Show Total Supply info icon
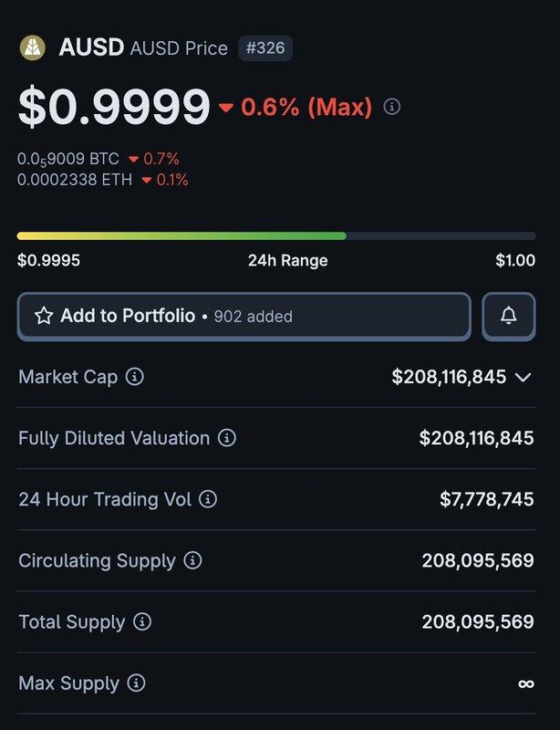 (x=142, y=621)
